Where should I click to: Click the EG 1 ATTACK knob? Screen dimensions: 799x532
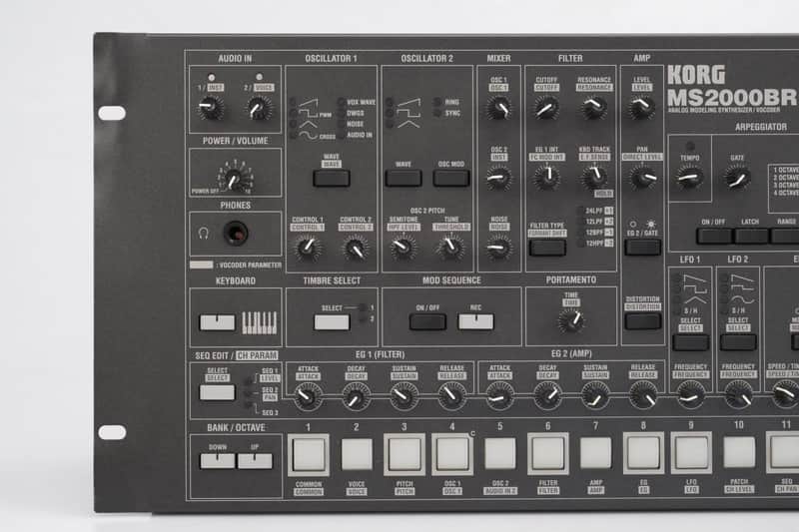tap(308, 396)
